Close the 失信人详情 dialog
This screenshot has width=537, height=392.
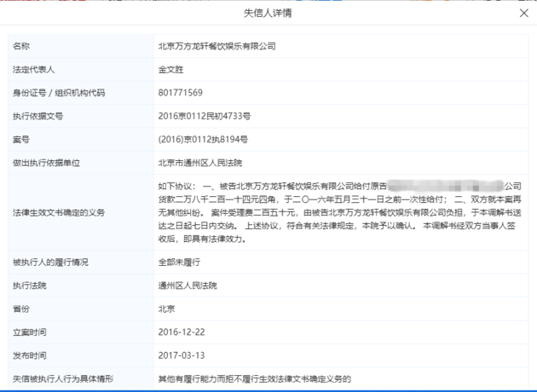point(523,14)
